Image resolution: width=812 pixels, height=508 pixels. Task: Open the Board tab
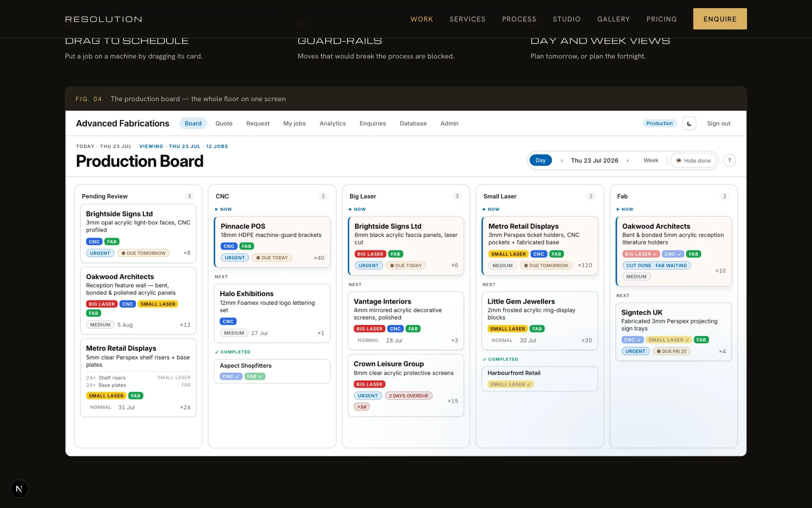click(x=193, y=124)
